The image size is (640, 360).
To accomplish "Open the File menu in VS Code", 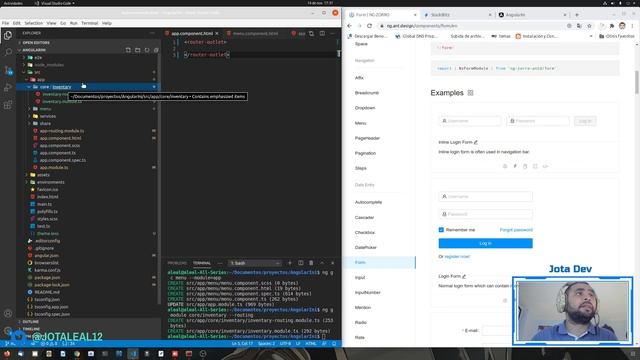I will pos(5,23).
